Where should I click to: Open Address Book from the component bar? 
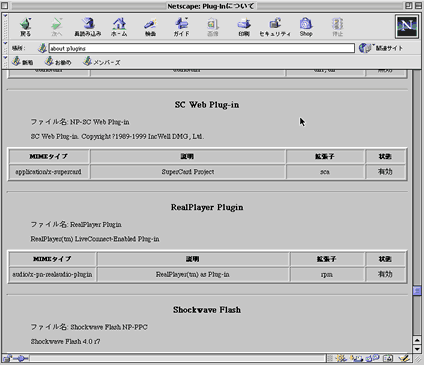tap(388, 358)
